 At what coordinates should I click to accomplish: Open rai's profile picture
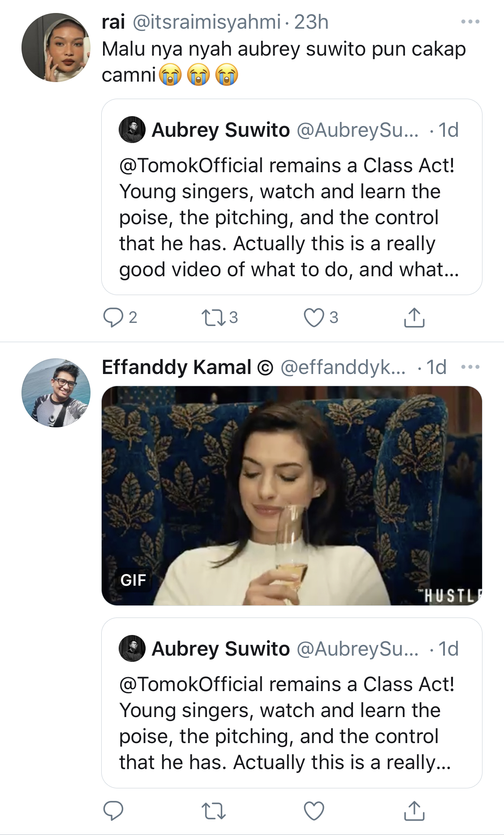tap(56, 48)
